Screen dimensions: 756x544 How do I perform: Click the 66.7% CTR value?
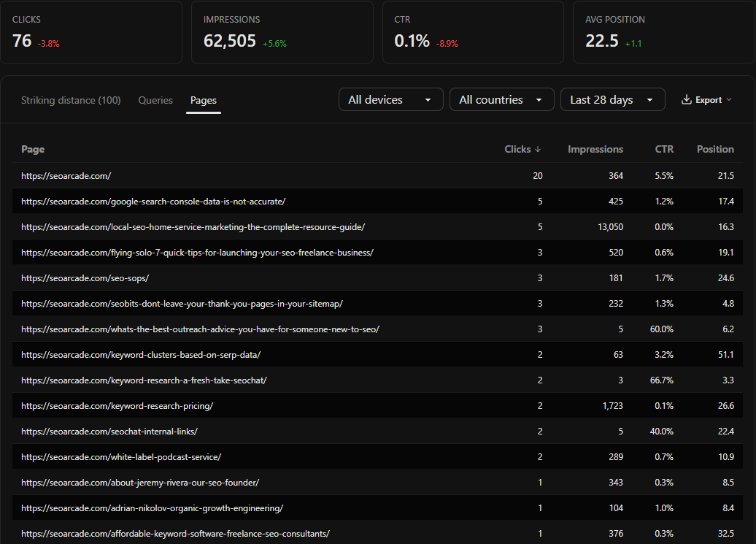point(661,380)
